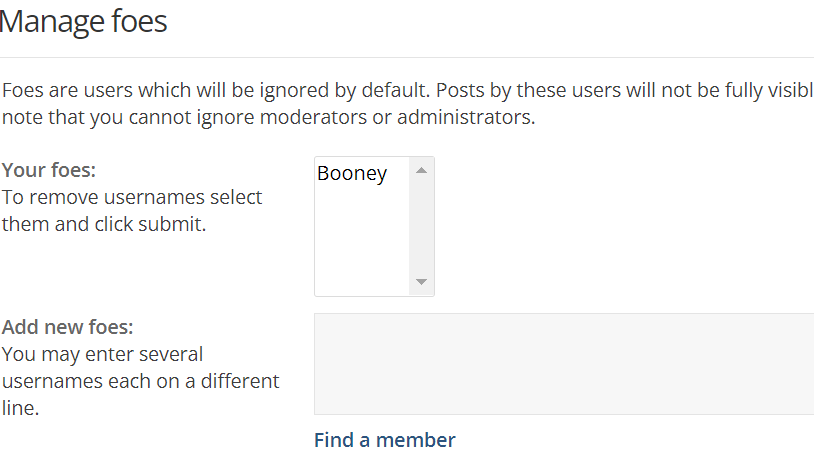Open the Find a member link
The image size is (814, 458).
pos(385,440)
